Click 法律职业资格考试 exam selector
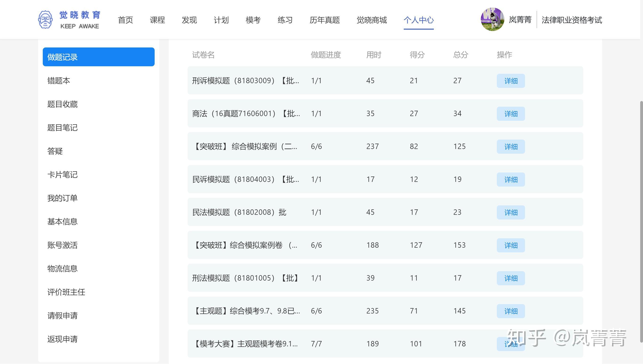643x364 pixels. pyautogui.click(x=572, y=20)
